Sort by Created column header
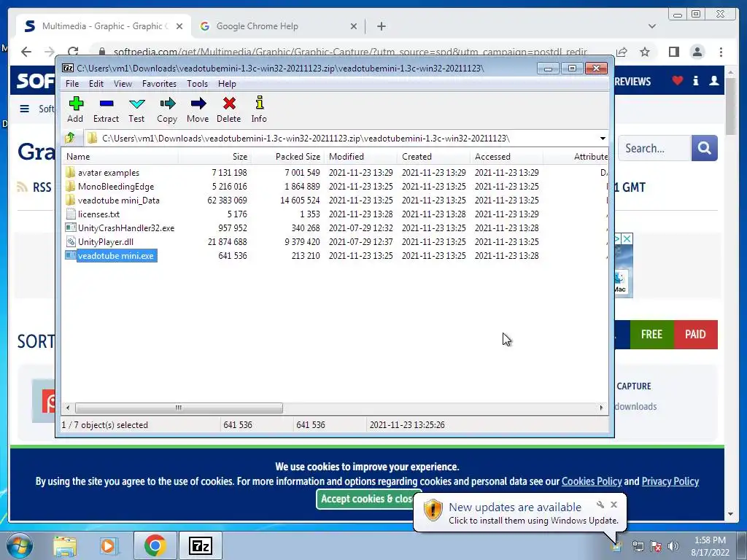747x560 pixels. [433, 157]
